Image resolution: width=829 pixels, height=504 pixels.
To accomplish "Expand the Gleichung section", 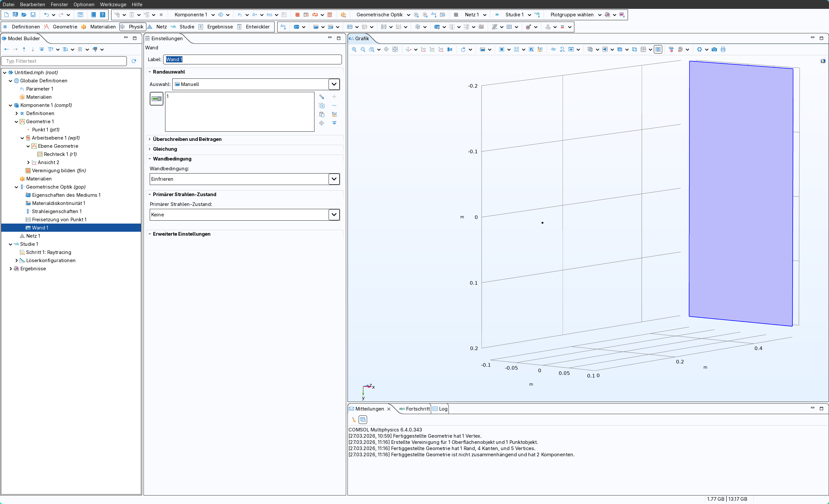I will (x=165, y=149).
